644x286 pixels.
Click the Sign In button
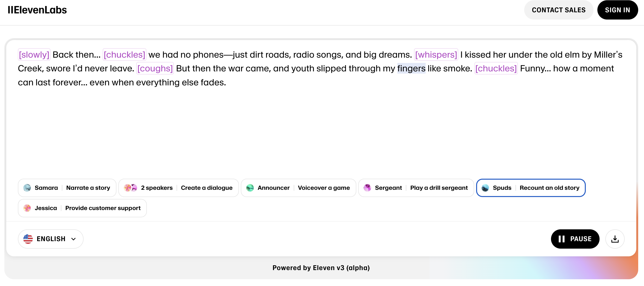[617, 10]
